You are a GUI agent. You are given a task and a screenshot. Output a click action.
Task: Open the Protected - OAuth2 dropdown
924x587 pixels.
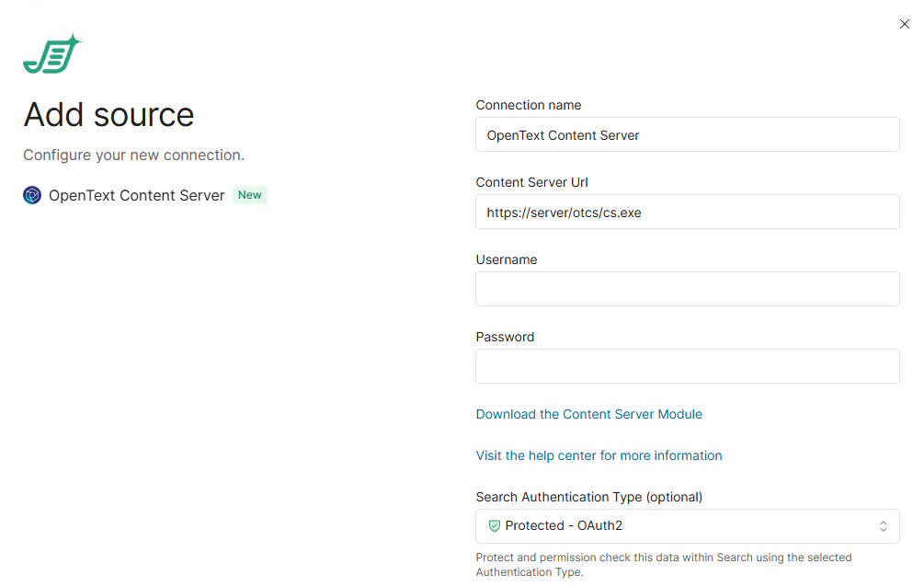pos(686,526)
